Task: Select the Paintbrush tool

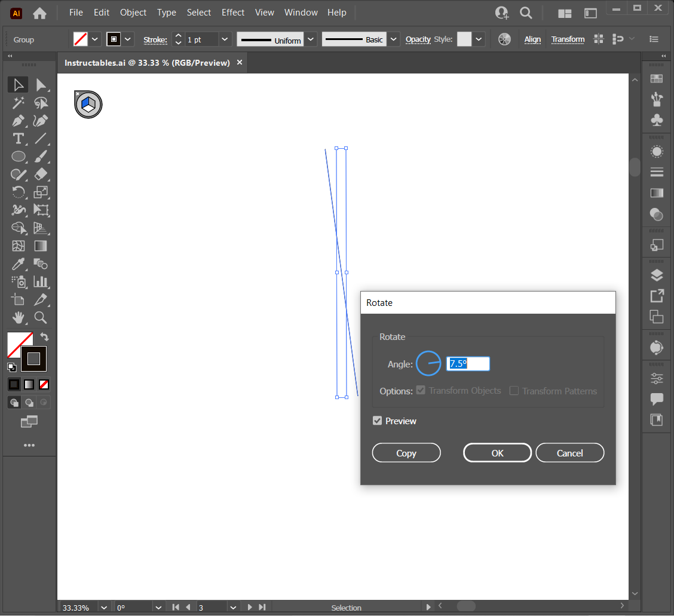Action: 41,157
